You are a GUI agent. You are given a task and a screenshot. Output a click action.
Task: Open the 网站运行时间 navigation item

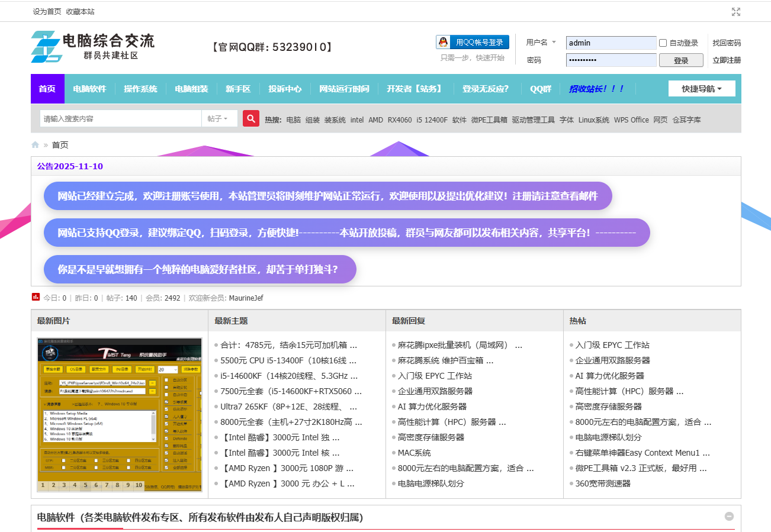coord(344,89)
